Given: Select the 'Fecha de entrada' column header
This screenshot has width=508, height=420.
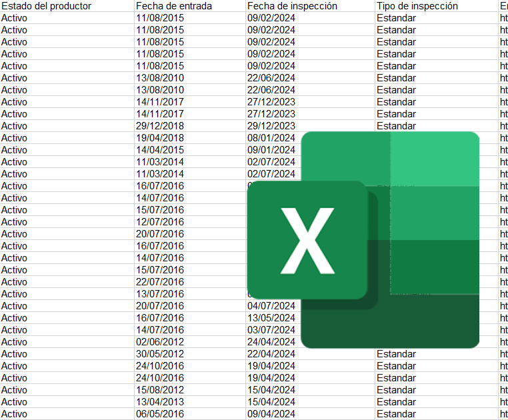Looking at the screenshot, I should click(174, 6).
